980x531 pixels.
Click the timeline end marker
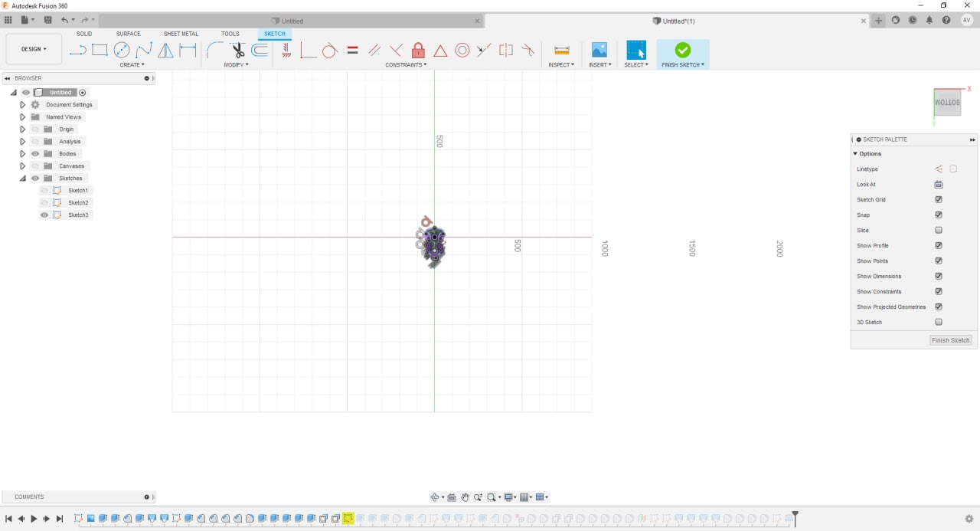[x=795, y=518]
